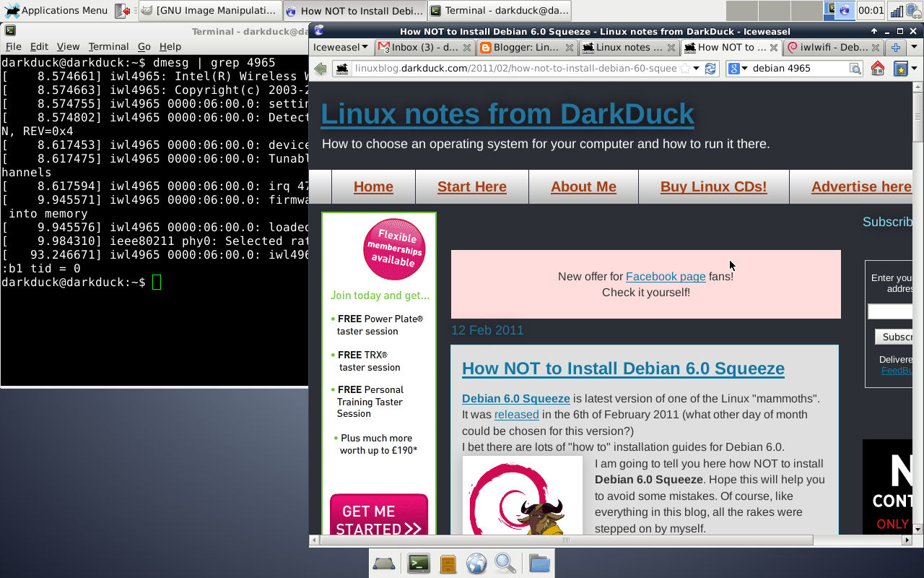Close the active 'How NOT to ...' tab

tap(774, 48)
